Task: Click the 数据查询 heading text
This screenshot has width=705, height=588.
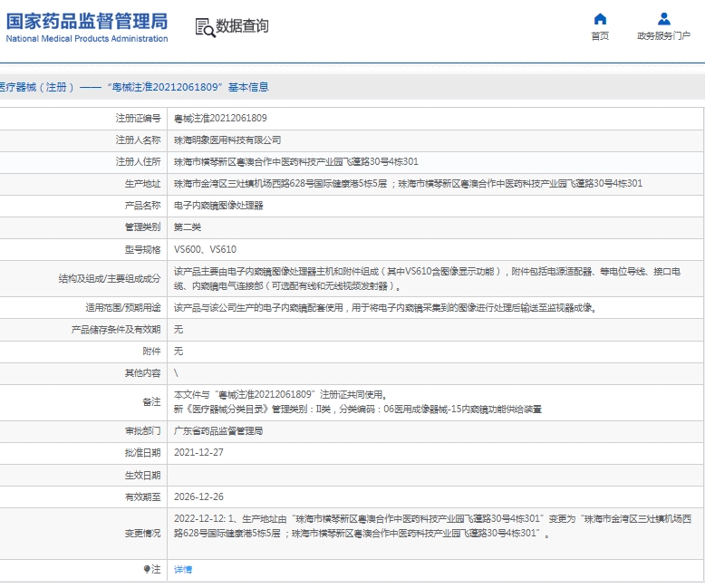Action: 242,26
